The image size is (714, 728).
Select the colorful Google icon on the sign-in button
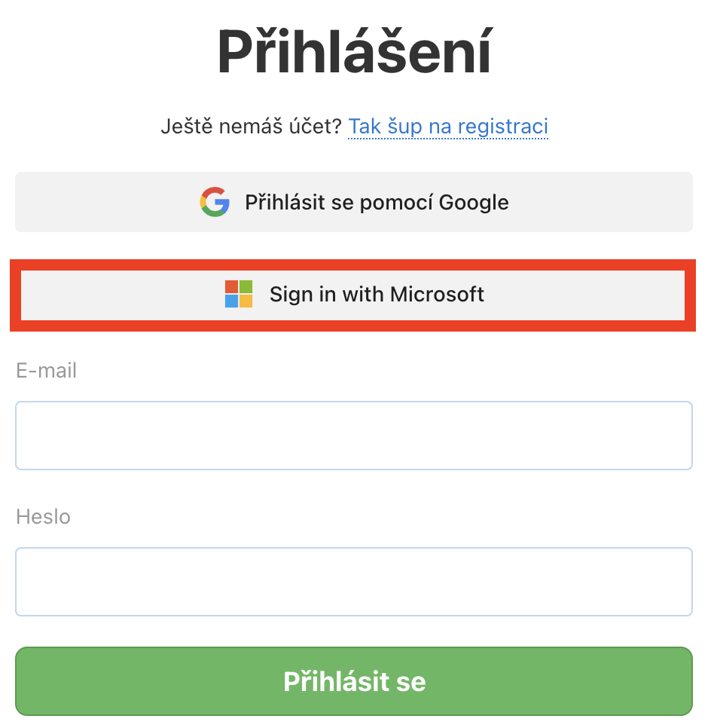(214, 202)
